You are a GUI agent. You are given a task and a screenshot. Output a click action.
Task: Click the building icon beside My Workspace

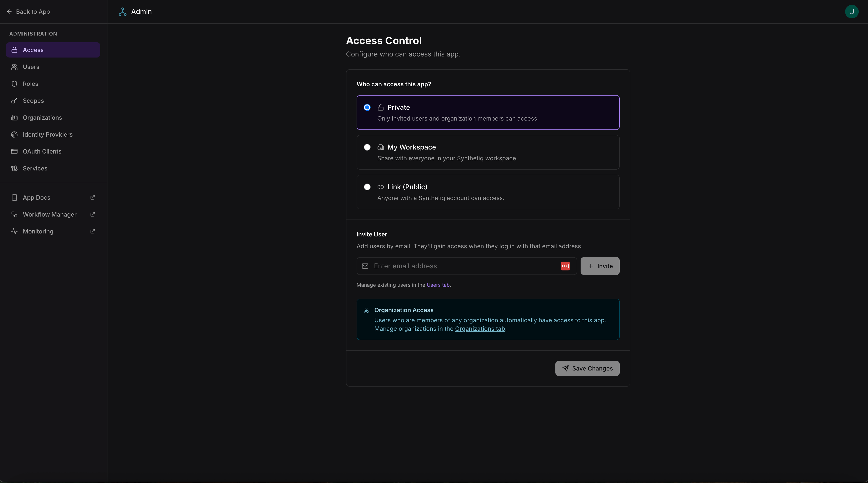380,147
